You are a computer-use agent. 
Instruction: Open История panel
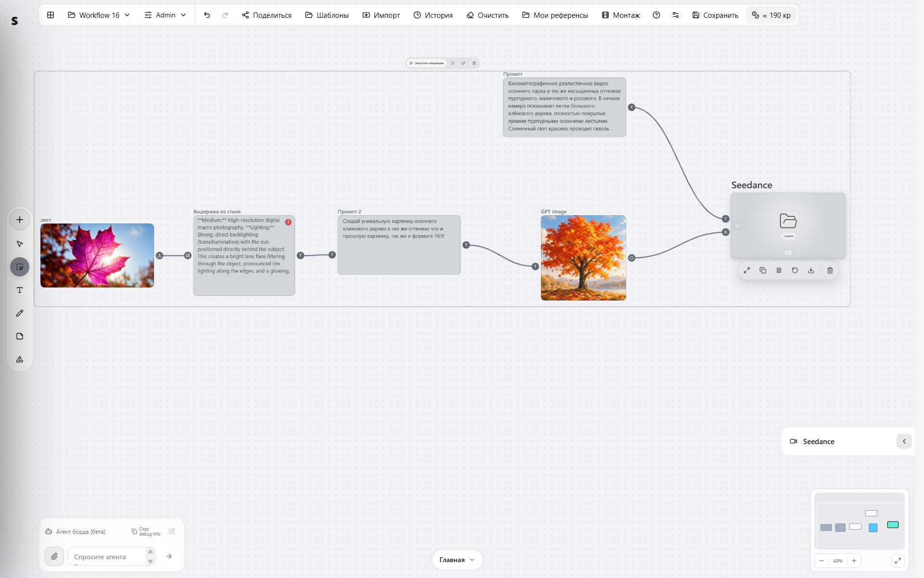point(433,15)
